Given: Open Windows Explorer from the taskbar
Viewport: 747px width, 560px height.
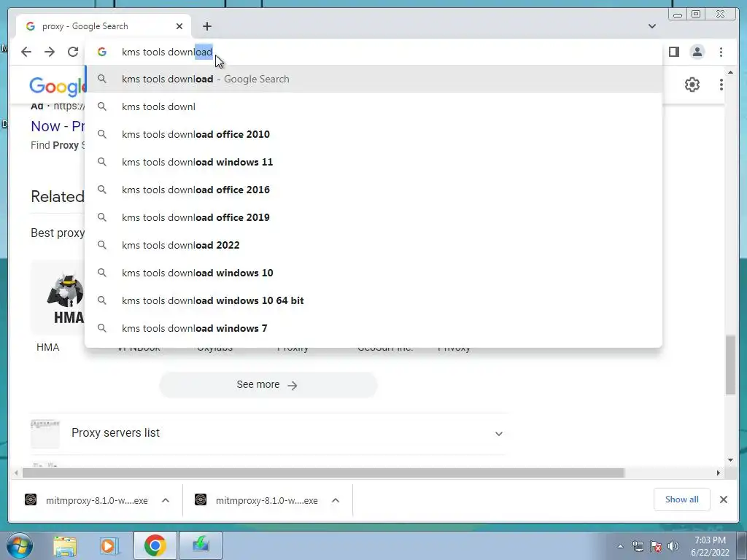Looking at the screenshot, I should (x=65, y=545).
